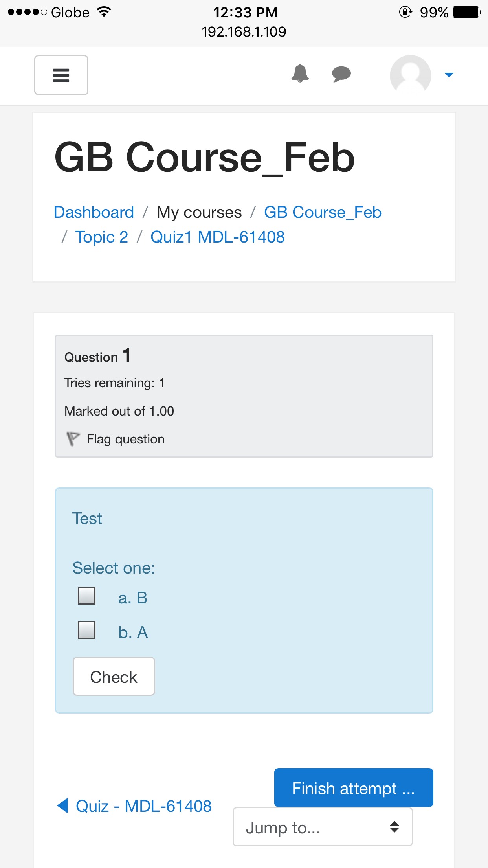Click the Check button
Image resolution: width=488 pixels, height=868 pixels.
pyautogui.click(x=114, y=676)
